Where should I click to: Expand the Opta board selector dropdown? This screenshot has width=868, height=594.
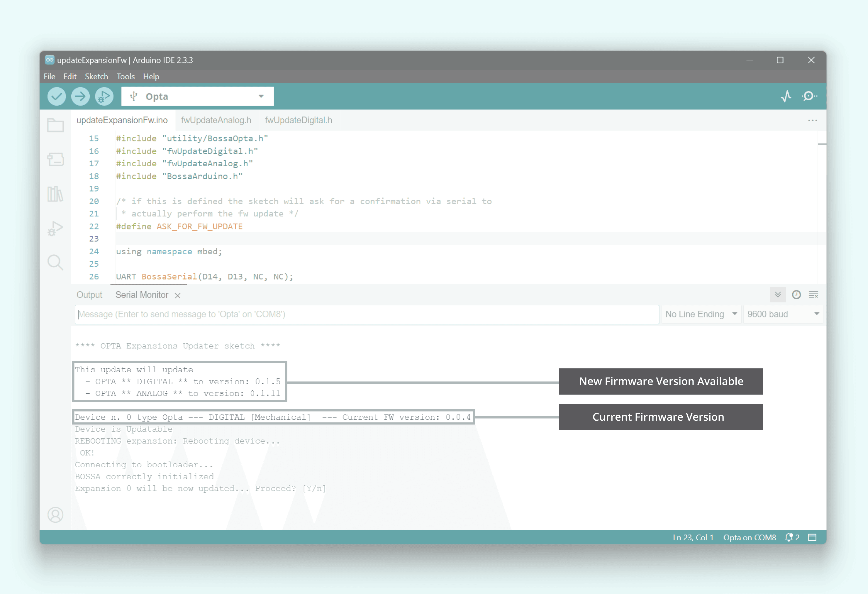coord(198,97)
